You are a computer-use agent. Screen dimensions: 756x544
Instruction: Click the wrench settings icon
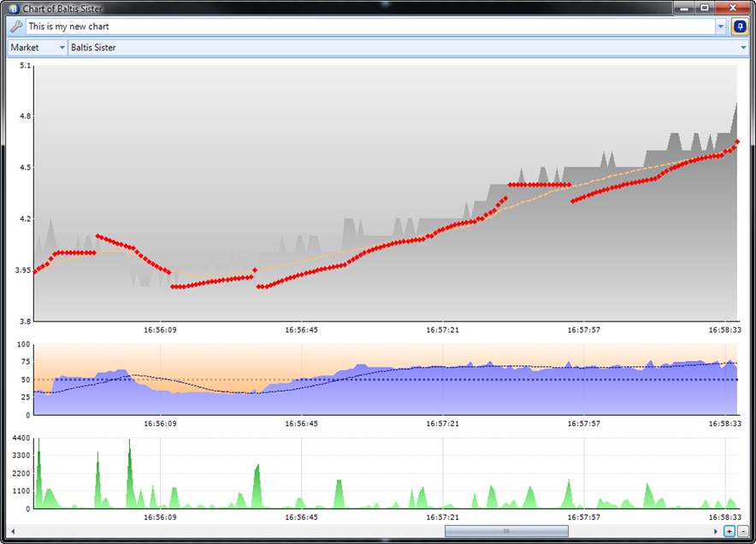16,27
